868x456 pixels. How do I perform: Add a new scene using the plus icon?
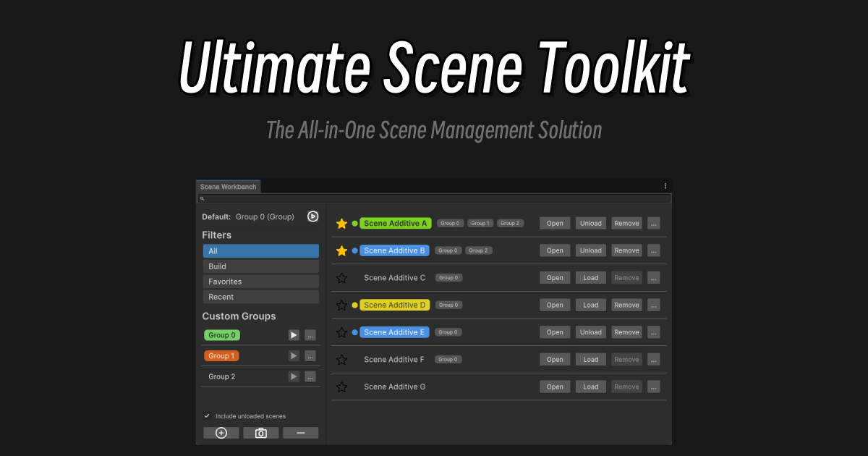(221, 432)
